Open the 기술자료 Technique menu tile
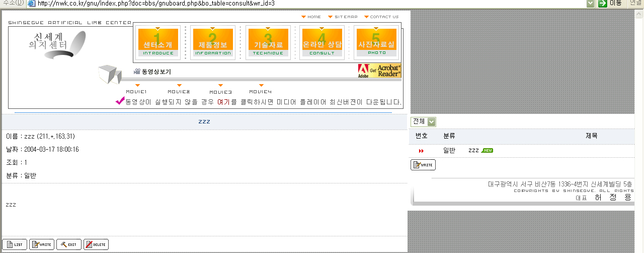Viewport: 644px width, 253px height. pyautogui.click(x=268, y=42)
